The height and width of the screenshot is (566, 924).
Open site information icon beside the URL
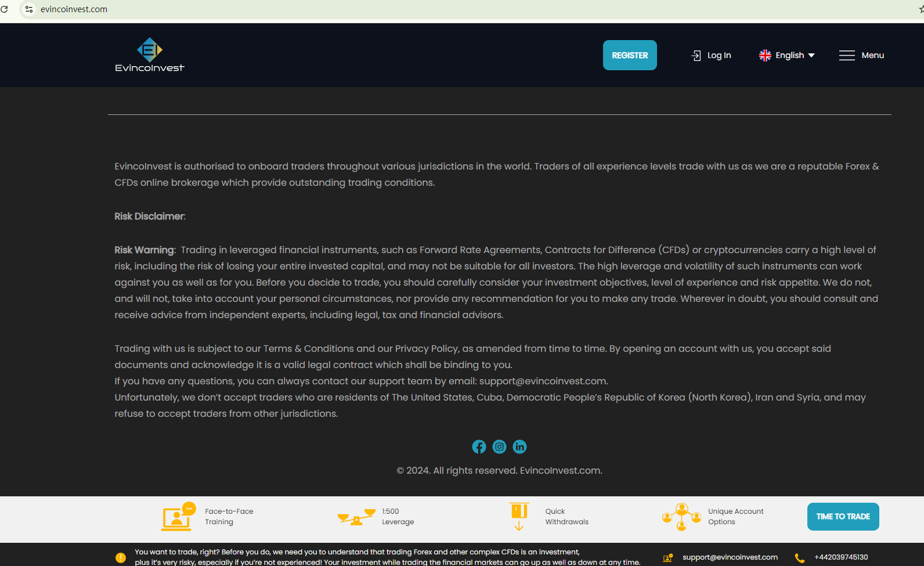pyautogui.click(x=29, y=9)
